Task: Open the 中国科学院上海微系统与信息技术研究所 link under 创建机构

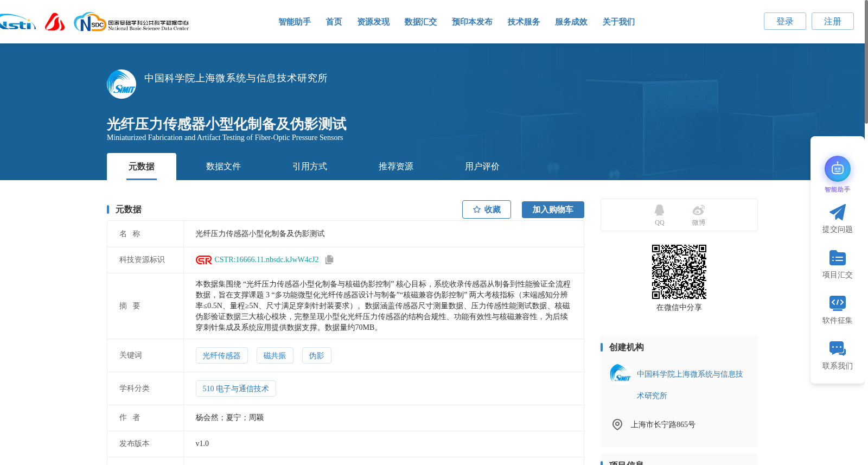Action: point(690,385)
